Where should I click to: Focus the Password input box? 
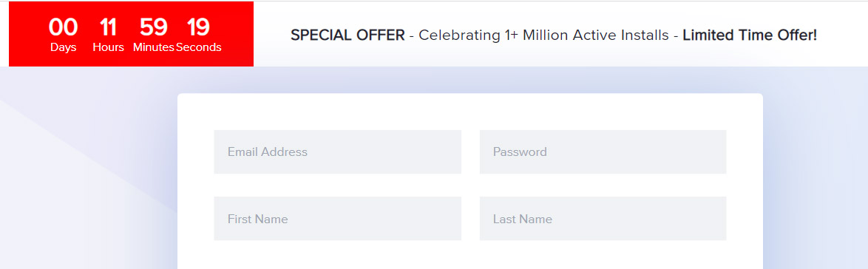[603, 151]
